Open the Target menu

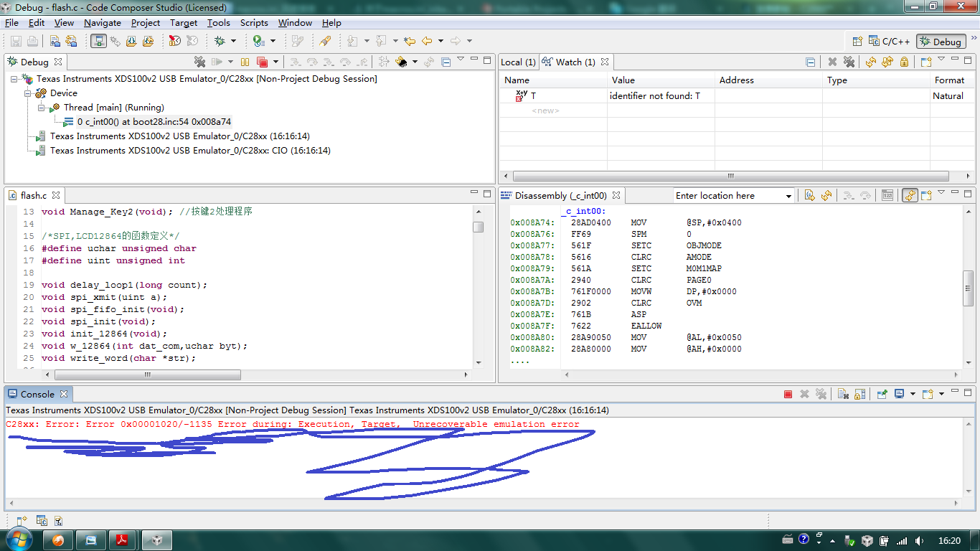point(184,23)
